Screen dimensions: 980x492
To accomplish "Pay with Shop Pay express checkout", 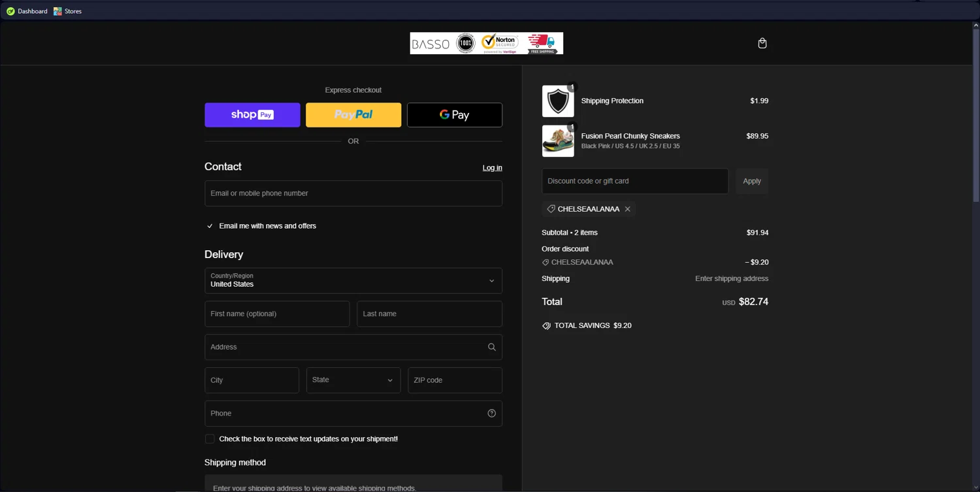I will pos(252,115).
